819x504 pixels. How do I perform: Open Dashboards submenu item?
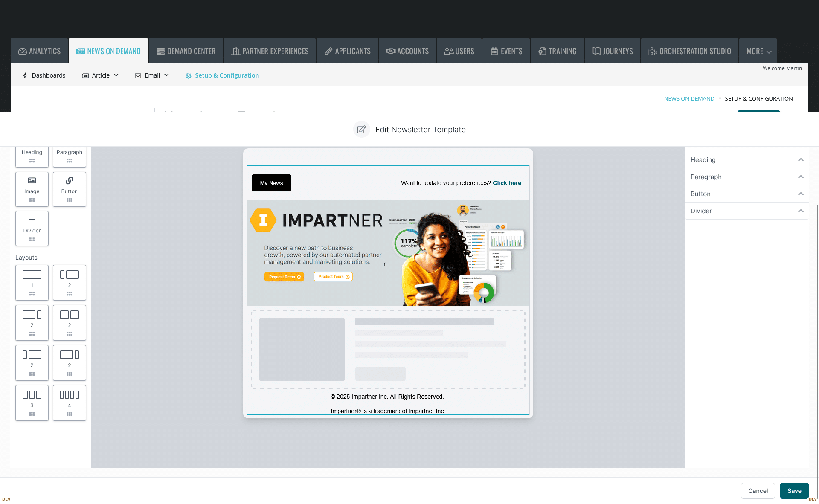[44, 75]
